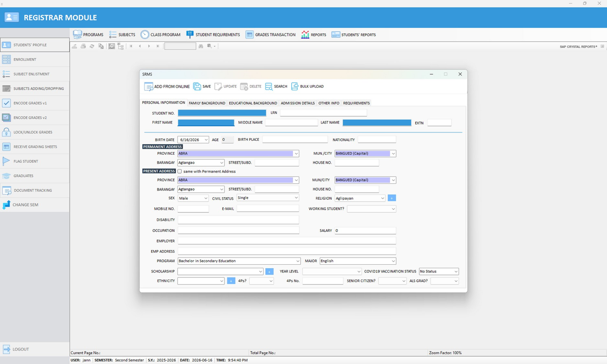Expand the permanent address Mun./City dropdown
This screenshot has height=364, width=607.
tap(393, 153)
